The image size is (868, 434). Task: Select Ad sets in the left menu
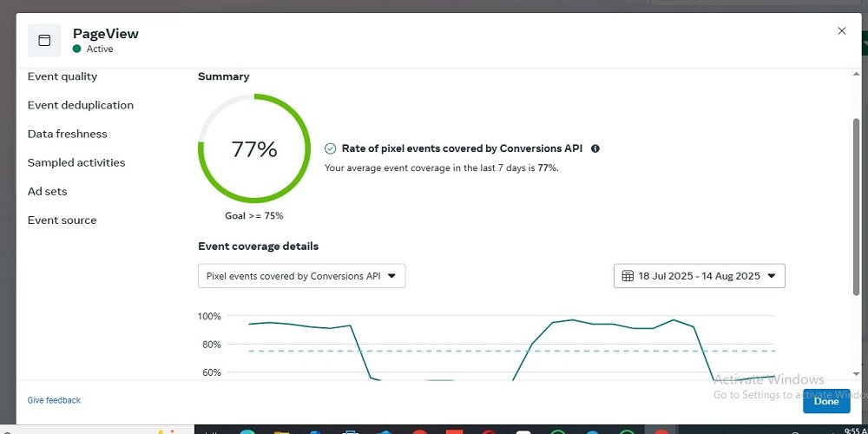[48, 191]
